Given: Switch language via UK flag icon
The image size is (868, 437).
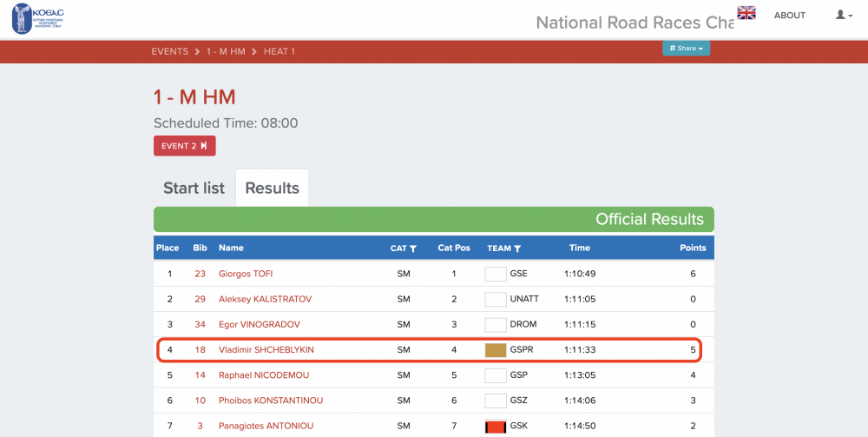Looking at the screenshot, I should [746, 13].
